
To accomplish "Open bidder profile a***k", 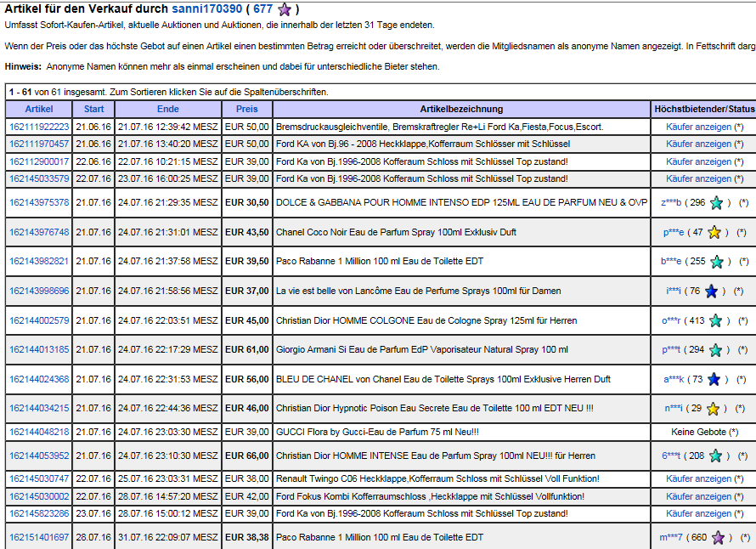I will (674, 379).
